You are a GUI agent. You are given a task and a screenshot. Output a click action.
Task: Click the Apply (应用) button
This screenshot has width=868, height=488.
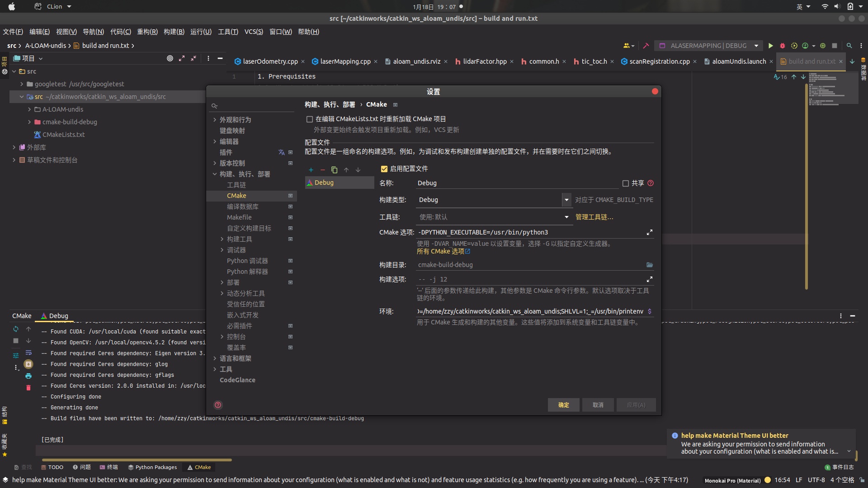coord(636,405)
